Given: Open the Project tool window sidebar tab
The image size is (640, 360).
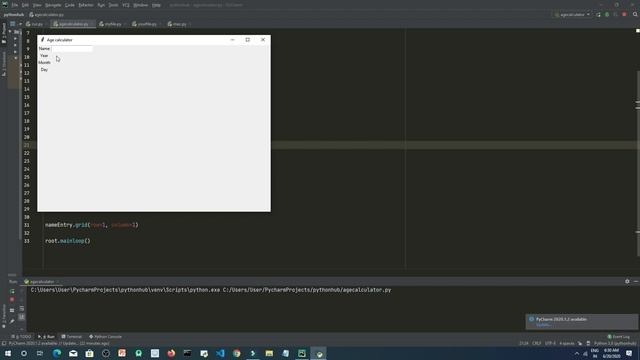Looking at the screenshot, I should click(x=4, y=33).
